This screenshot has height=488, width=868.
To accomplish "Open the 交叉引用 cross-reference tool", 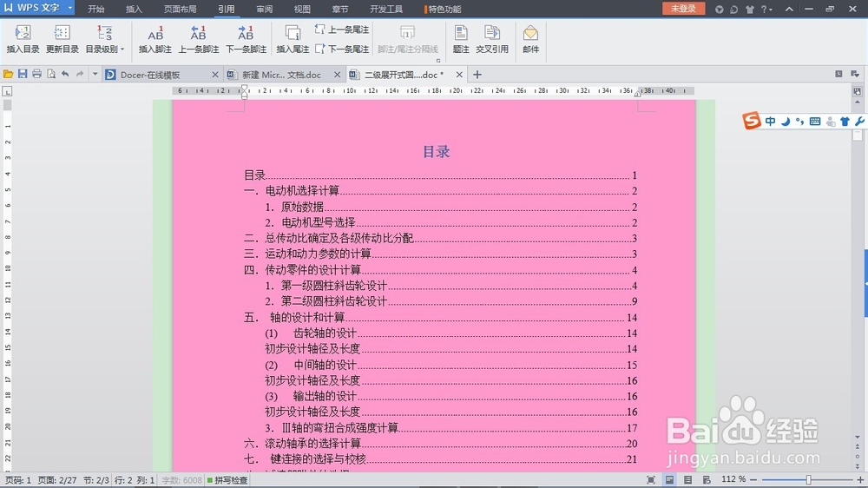I will coord(491,39).
